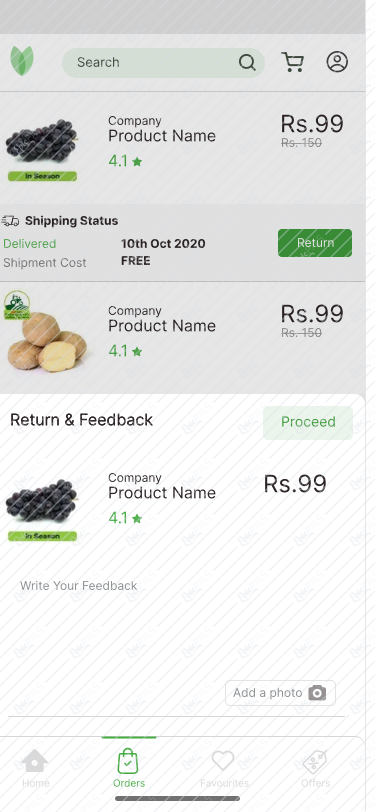Image resolution: width=375 pixels, height=812 pixels.
Task: Click the farm badge on the potato image
Action: pos(17,304)
